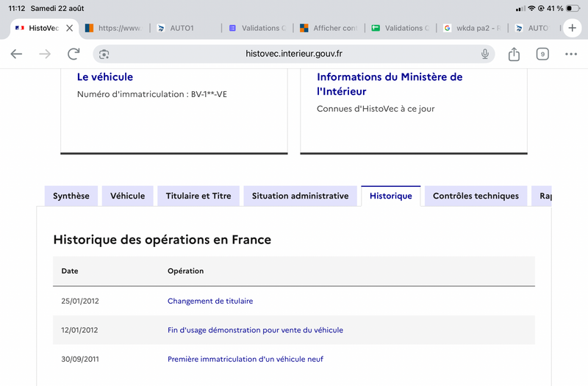Show the tab switcher with 9 tabs

click(542, 54)
